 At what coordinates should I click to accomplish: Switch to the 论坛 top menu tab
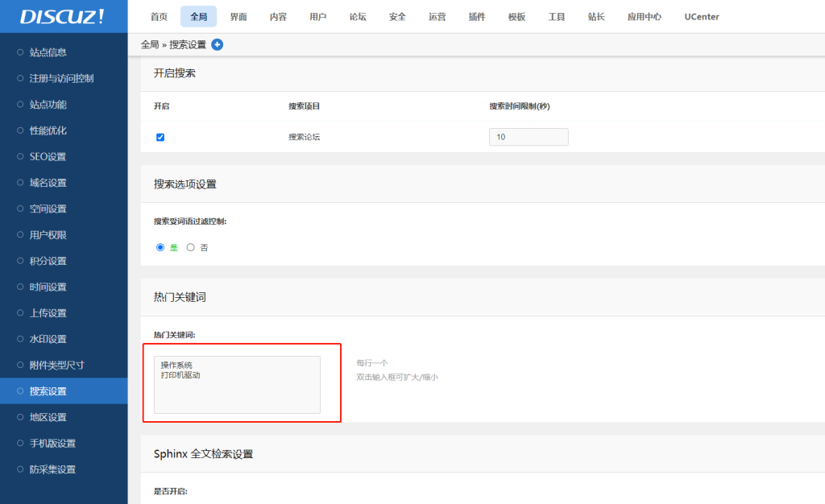click(x=358, y=17)
